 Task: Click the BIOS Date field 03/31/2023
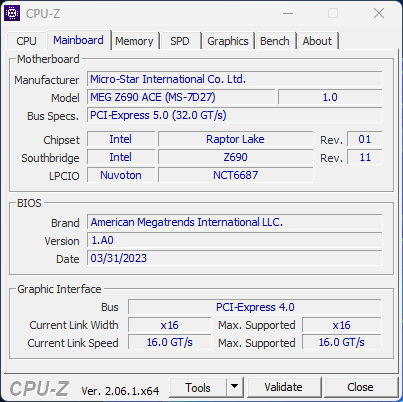point(235,258)
